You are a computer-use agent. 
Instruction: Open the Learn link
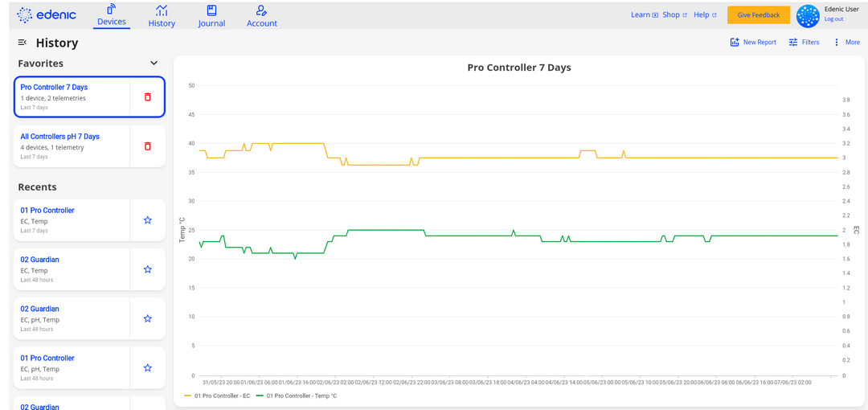[x=644, y=15]
